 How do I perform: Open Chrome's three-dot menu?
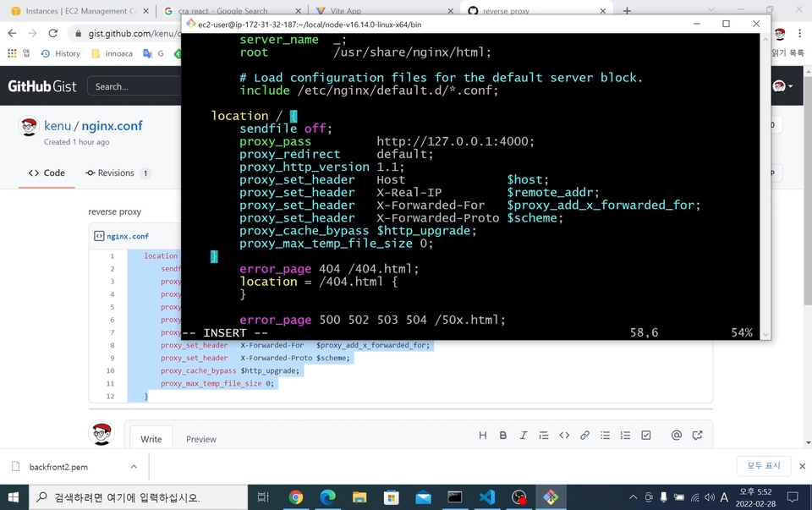(799, 34)
